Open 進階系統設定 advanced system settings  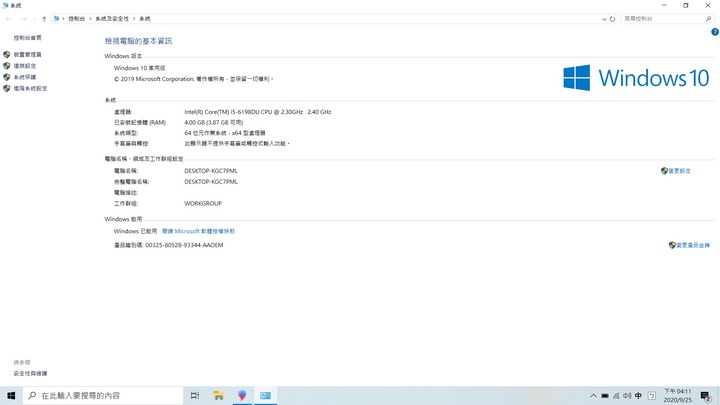point(30,89)
